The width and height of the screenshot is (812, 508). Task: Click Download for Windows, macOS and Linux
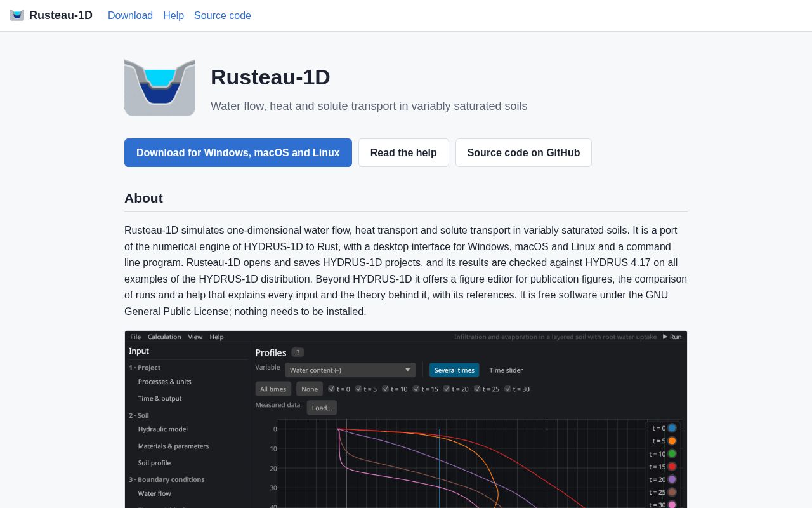coord(238,152)
